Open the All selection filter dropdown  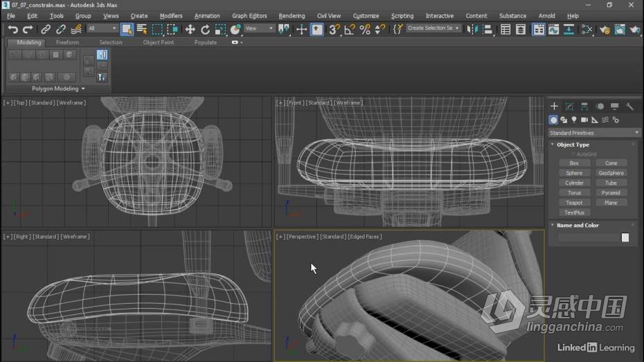(102, 28)
